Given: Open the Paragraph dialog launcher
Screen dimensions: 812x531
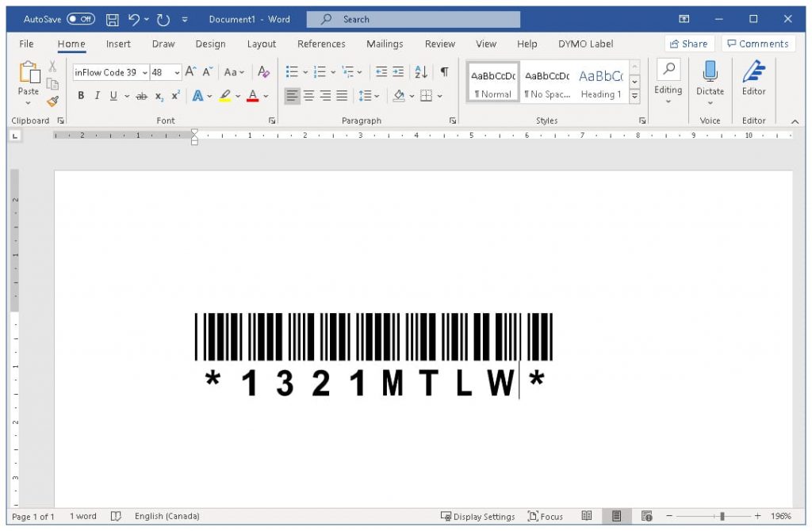Looking at the screenshot, I should click(x=453, y=120).
